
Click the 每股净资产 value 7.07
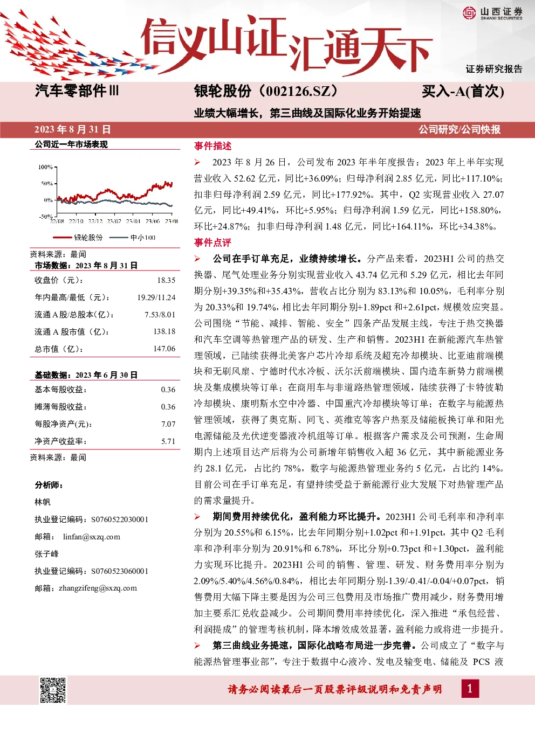pos(168,424)
